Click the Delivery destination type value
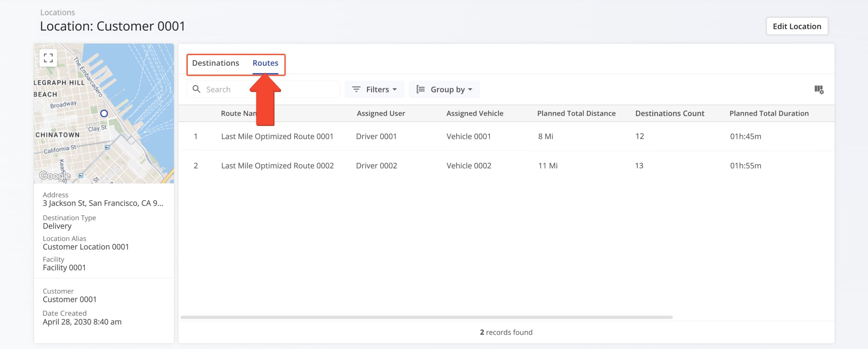This screenshot has width=868, height=349. coord(57,226)
